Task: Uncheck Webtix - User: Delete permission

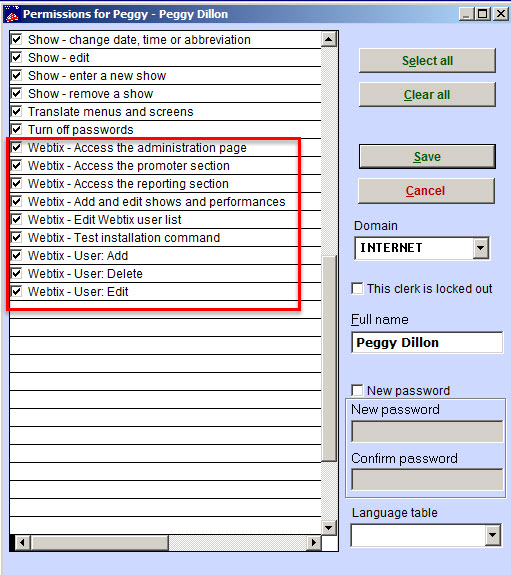Action: [17, 273]
